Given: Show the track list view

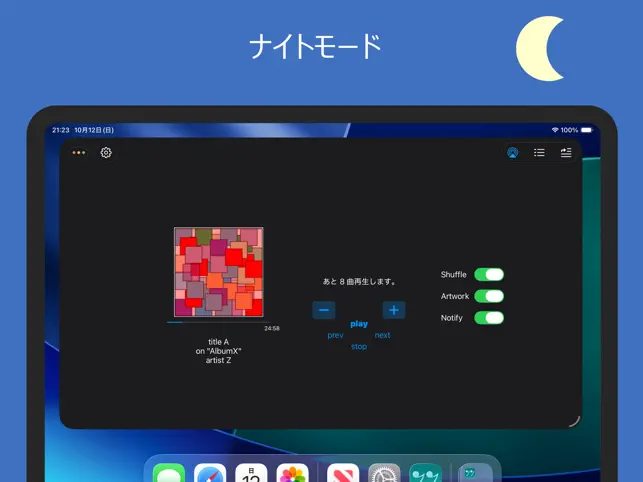Looking at the screenshot, I should click(539, 153).
